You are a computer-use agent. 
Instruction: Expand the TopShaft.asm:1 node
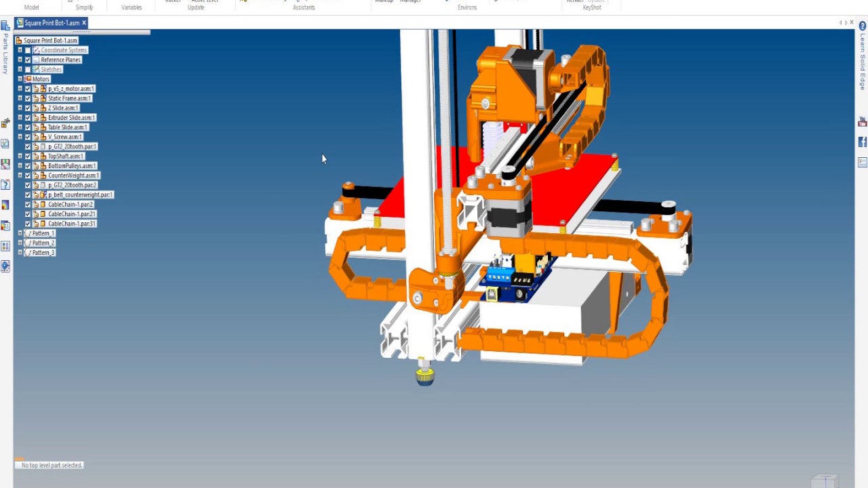pyautogui.click(x=20, y=156)
